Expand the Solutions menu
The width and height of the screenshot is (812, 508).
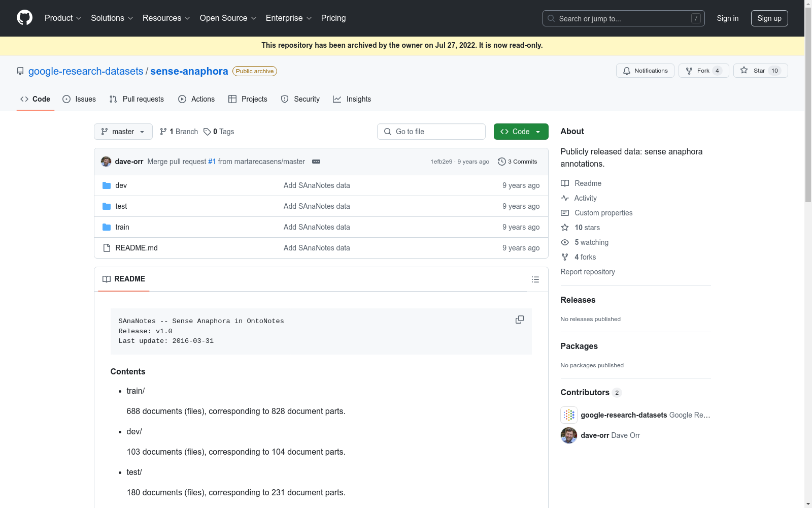[112, 18]
